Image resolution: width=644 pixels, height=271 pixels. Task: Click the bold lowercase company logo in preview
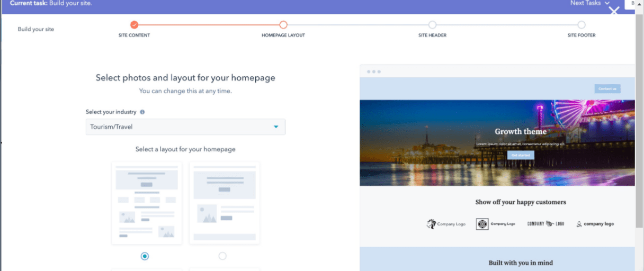595,224
